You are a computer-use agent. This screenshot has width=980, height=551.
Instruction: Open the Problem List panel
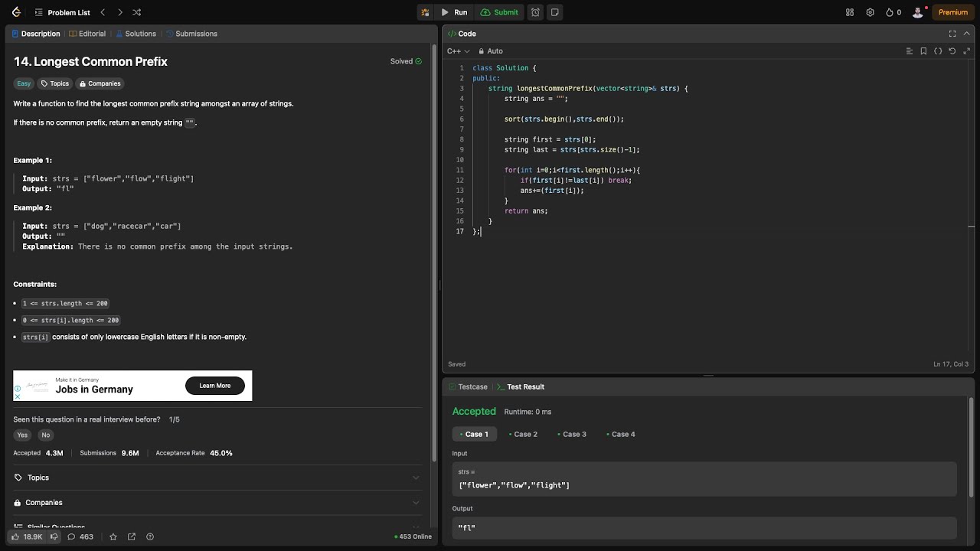point(62,12)
